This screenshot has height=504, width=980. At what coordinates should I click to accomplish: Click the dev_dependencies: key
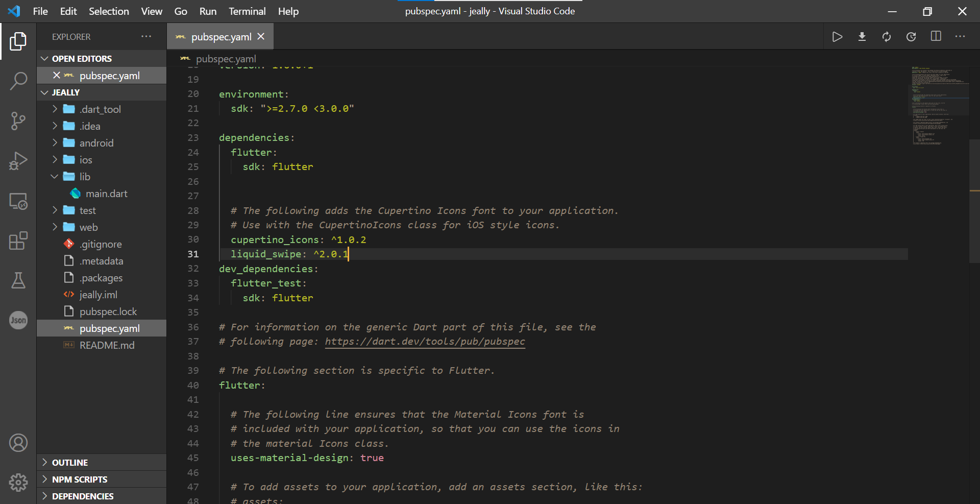click(x=268, y=269)
